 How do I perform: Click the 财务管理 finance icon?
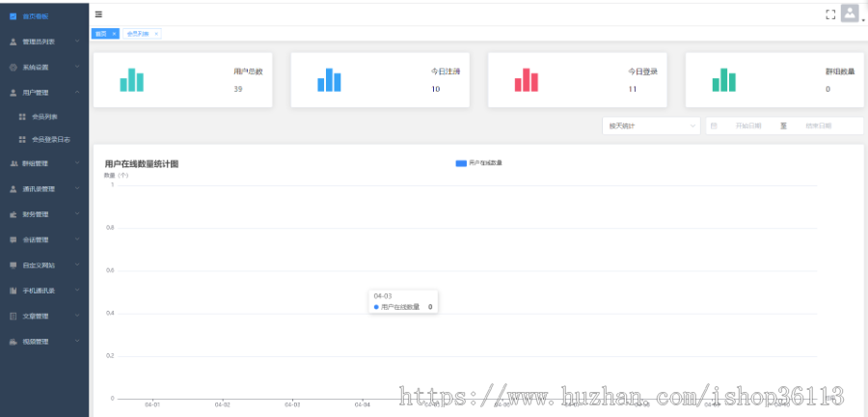pyautogui.click(x=14, y=215)
